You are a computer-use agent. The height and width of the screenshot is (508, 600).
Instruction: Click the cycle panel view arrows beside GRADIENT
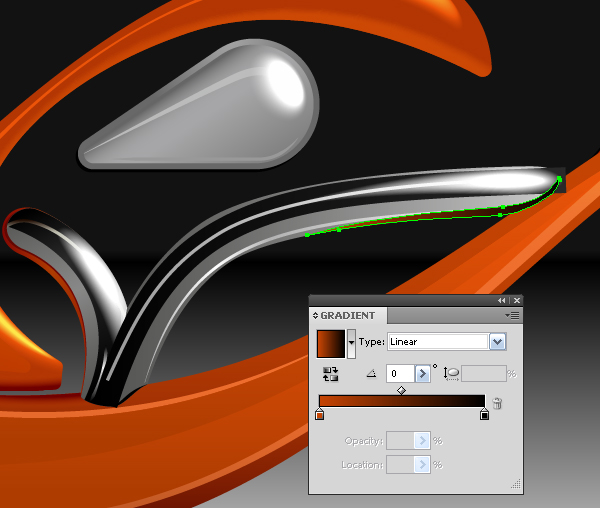click(x=315, y=316)
